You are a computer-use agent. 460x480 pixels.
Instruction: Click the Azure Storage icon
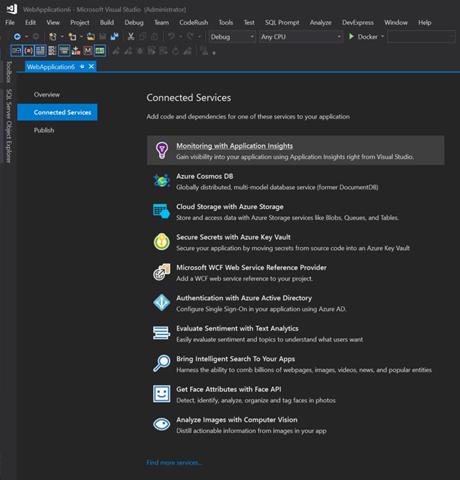click(162, 211)
